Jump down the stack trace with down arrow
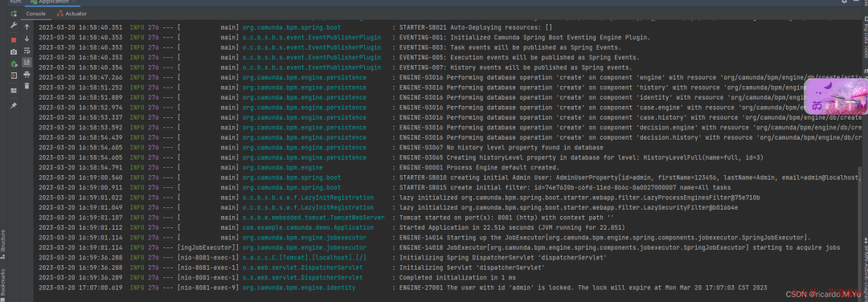868x302 pixels. 27,39
